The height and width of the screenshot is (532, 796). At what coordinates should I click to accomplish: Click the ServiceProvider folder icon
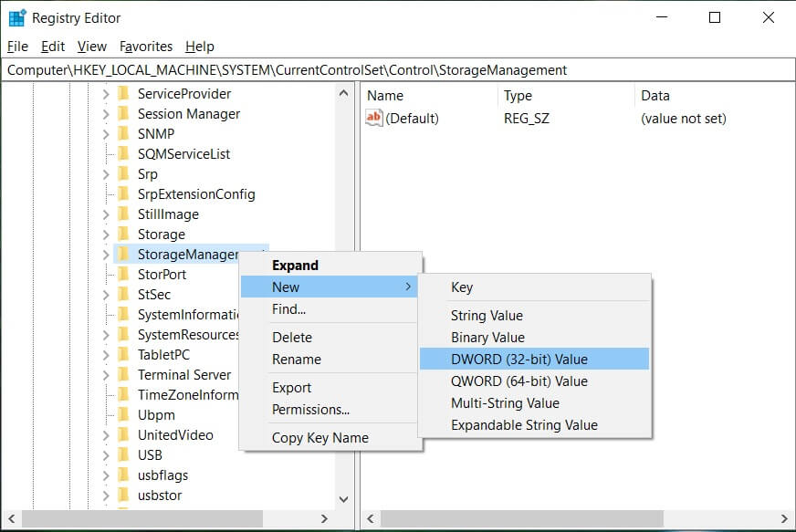(x=123, y=94)
